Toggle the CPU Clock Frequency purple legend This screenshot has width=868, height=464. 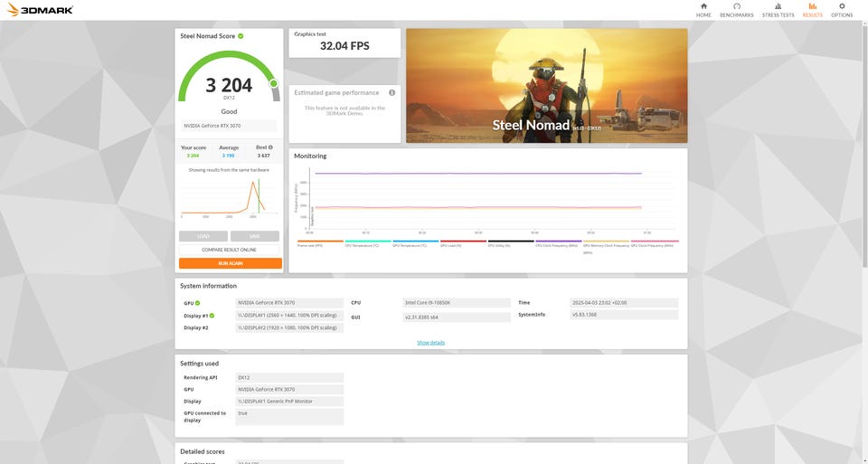click(x=558, y=244)
